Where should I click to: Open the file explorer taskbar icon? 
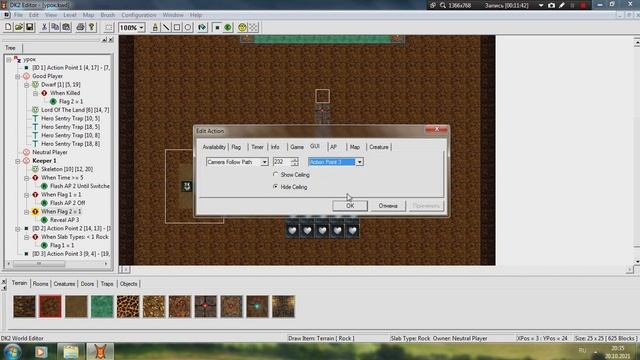click(x=71, y=352)
